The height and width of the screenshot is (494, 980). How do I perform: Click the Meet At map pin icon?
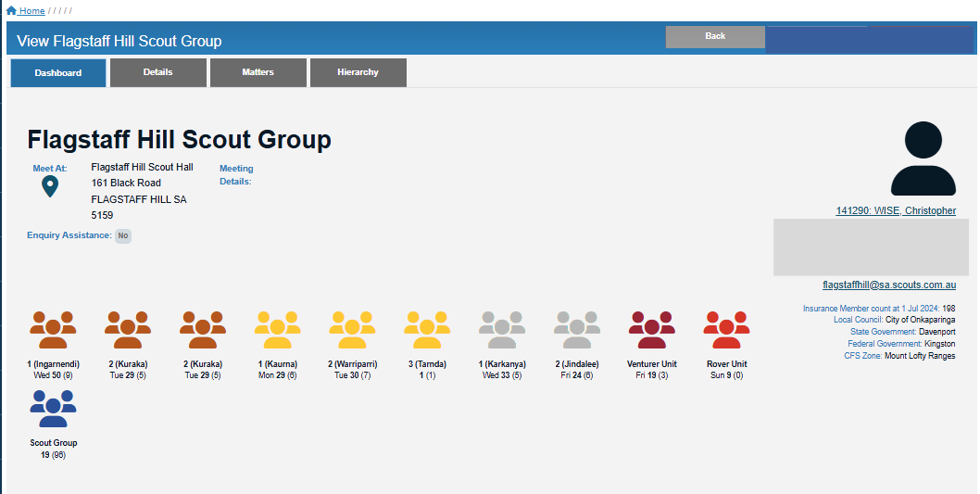(50, 186)
